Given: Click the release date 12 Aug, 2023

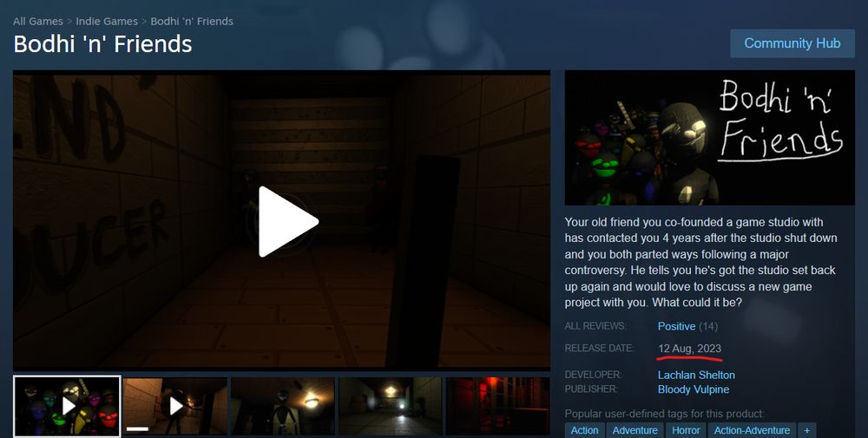Looking at the screenshot, I should pyautogui.click(x=689, y=349).
